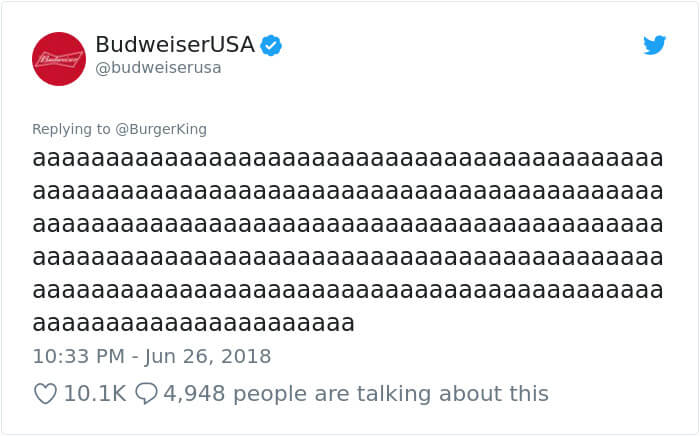
Task: Open the red Budweiser profile avatar
Action: coord(58,59)
